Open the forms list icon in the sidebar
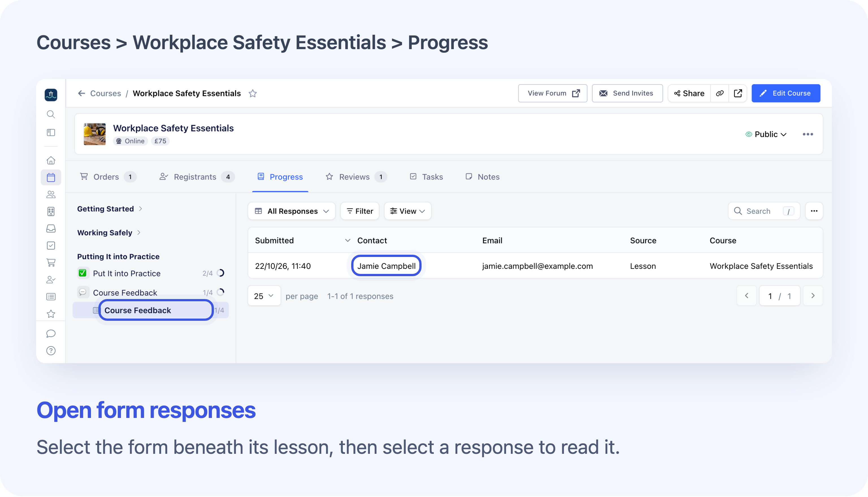The width and height of the screenshot is (868, 497). pos(51,297)
